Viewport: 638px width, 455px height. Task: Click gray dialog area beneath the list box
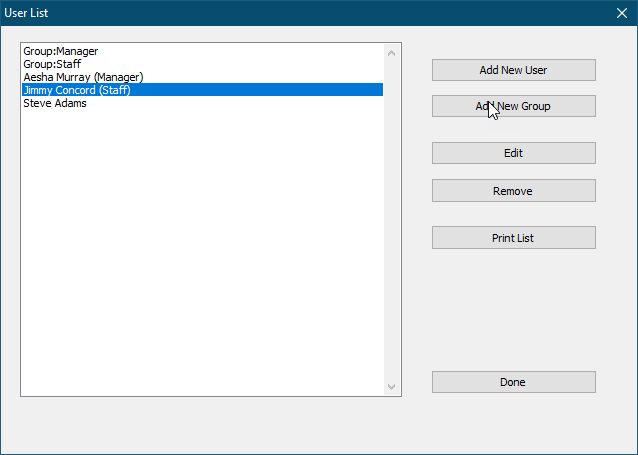click(x=210, y=425)
